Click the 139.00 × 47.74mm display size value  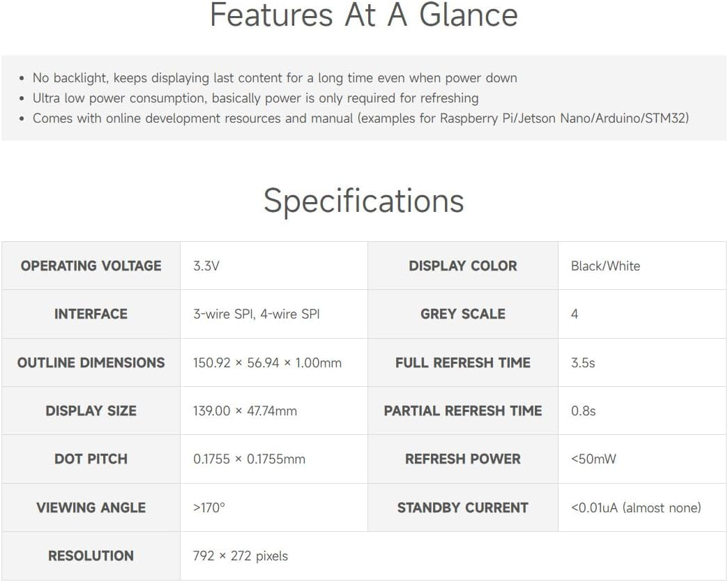(x=245, y=411)
